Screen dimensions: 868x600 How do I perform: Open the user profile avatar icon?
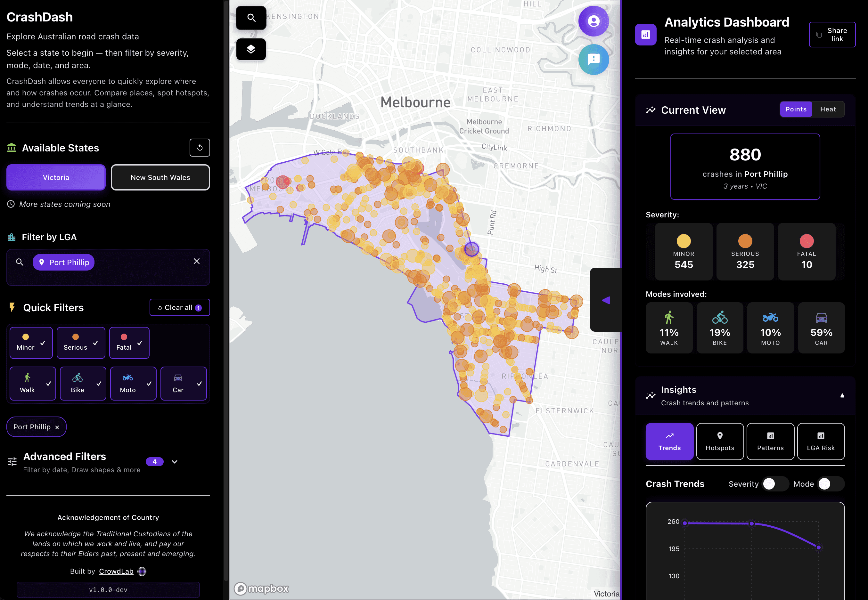coord(593,21)
